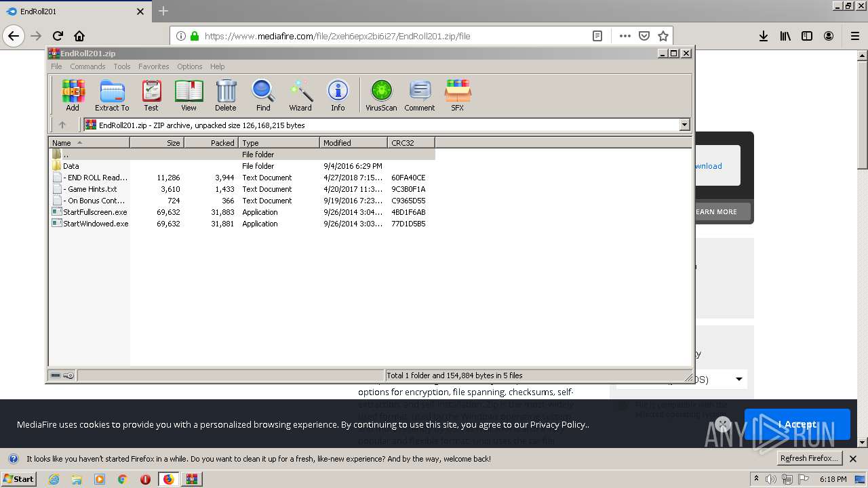
Task: Open the Options menu
Action: coord(190,66)
